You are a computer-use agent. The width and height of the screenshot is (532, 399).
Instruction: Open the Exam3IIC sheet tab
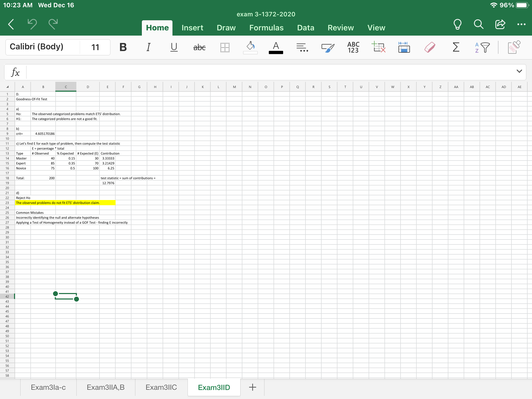point(161,387)
